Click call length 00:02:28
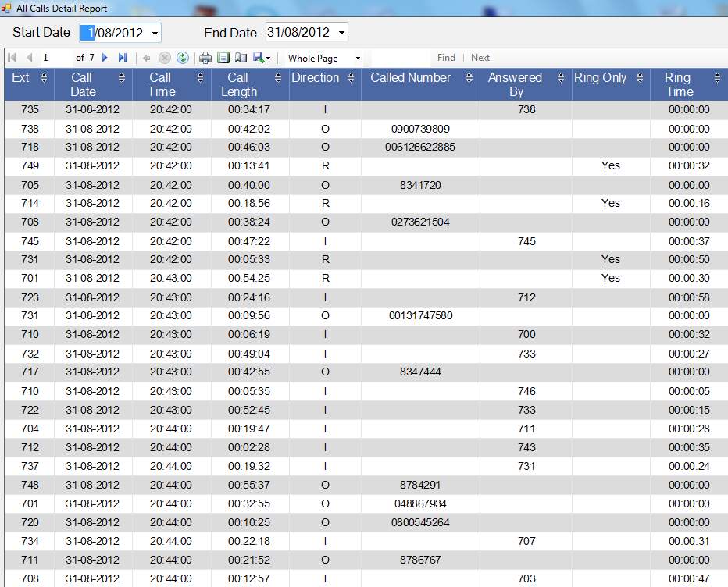Screen dimensions: 728x587 (249, 447)
